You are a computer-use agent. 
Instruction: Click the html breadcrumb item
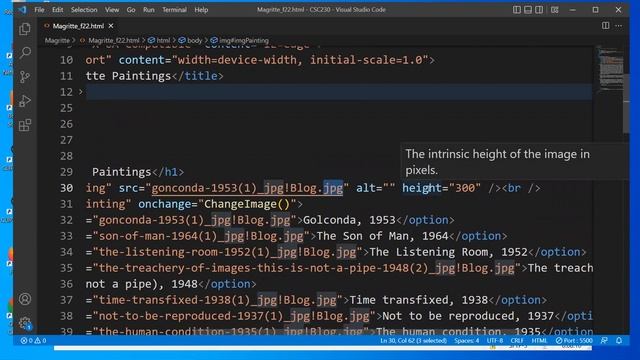click(x=163, y=40)
